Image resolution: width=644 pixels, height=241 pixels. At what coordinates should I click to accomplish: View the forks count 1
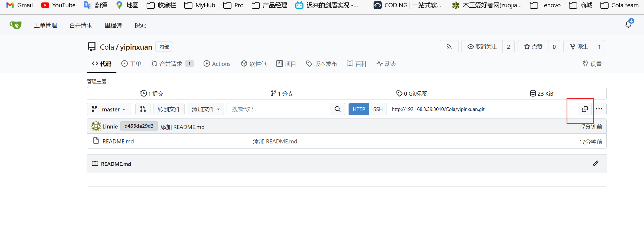(599, 47)
